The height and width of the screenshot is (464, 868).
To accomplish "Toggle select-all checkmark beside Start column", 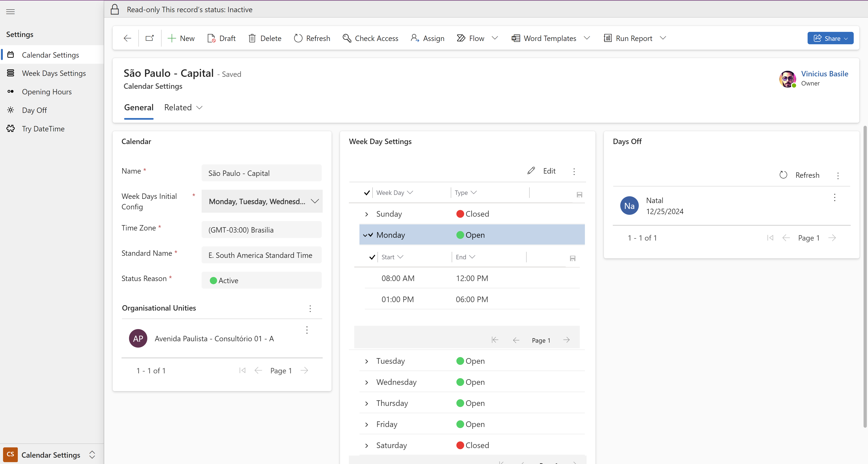I will pos(372,257).
